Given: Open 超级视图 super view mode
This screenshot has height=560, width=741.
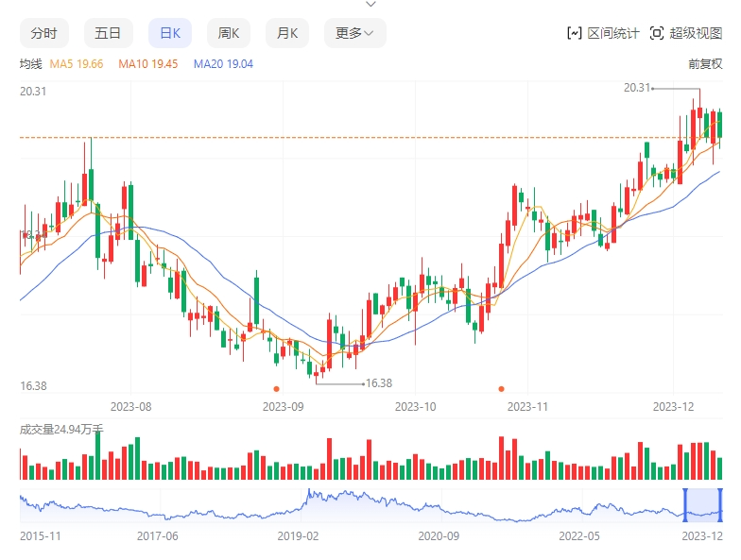Looking at the screenshot, I should tap(685, 33).
